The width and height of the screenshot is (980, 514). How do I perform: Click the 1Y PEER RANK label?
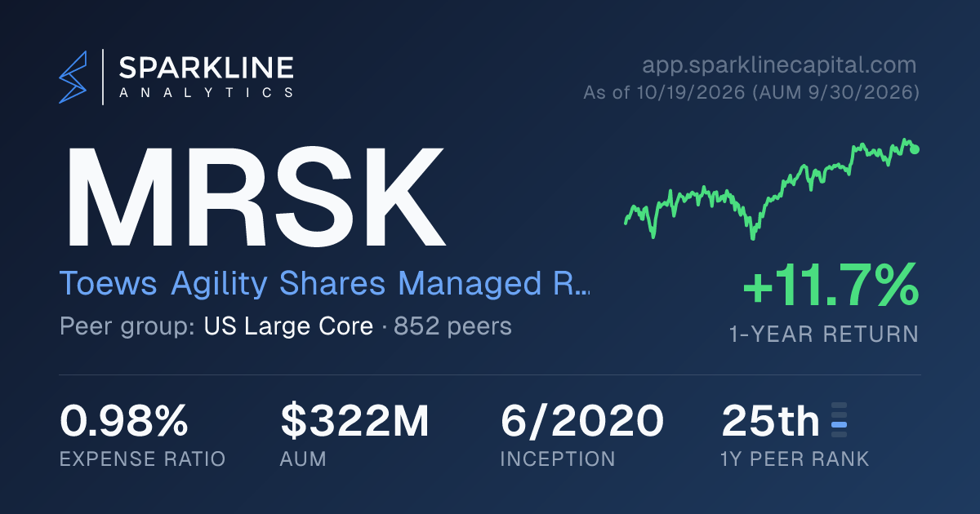point(795,459)
